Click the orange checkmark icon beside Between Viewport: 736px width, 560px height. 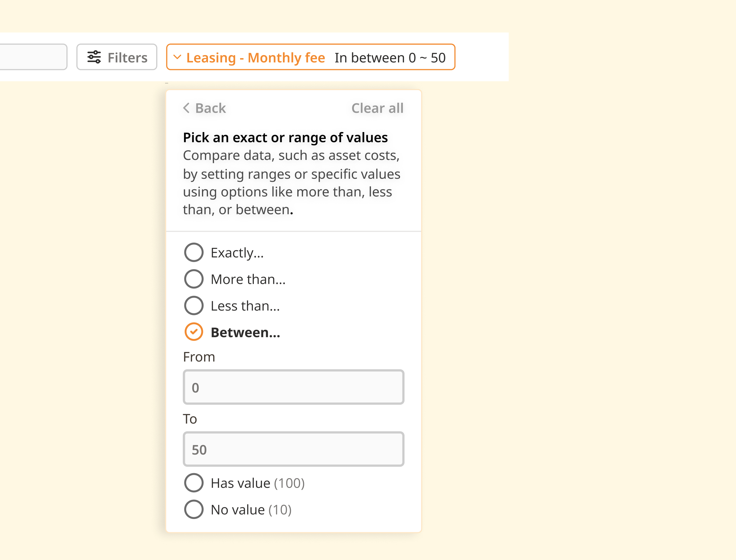pos(194,332)
